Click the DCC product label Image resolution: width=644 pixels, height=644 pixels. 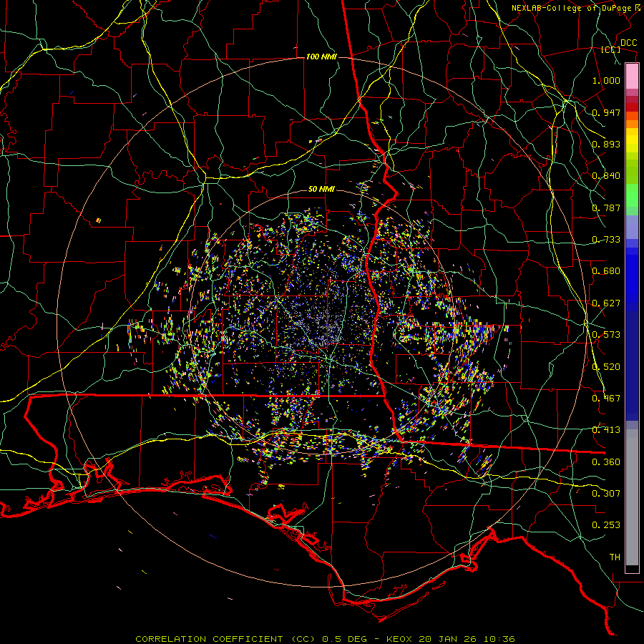(x=628, y=43)
